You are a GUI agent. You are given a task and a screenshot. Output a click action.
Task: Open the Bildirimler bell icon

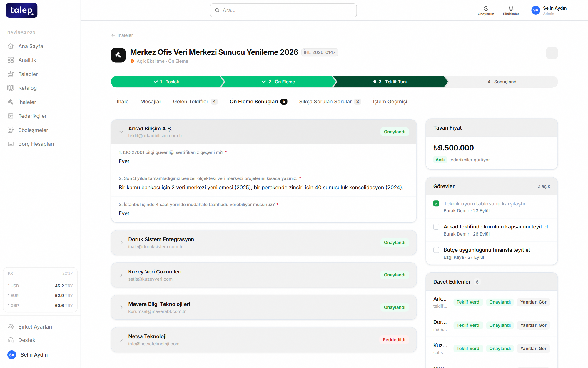pyautogui.click(x=511, y=8)
